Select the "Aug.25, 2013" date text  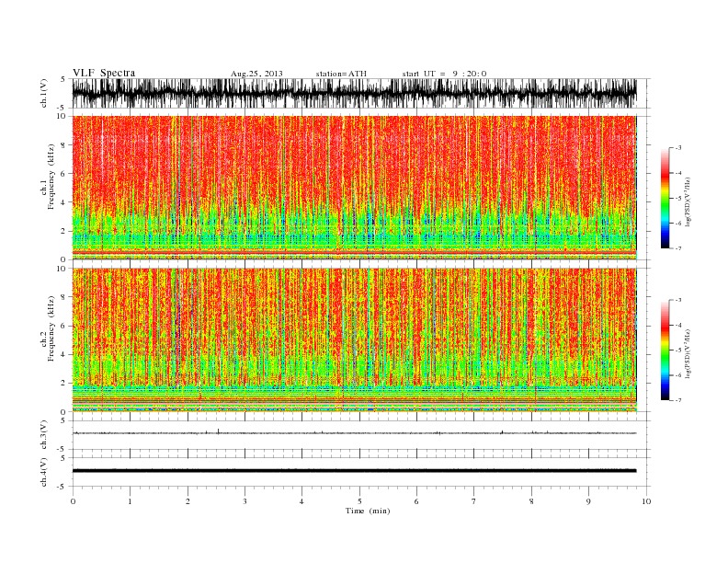[256, 74]
